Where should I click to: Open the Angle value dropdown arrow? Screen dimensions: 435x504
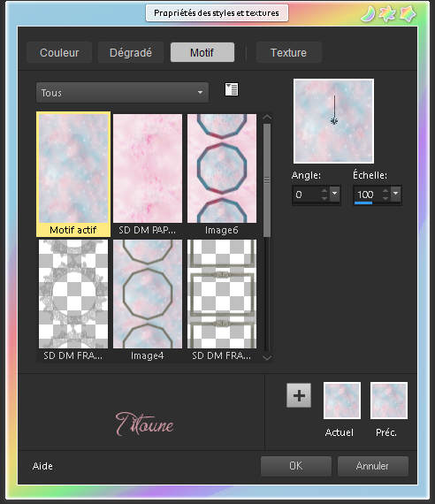(x=335, y=194)
